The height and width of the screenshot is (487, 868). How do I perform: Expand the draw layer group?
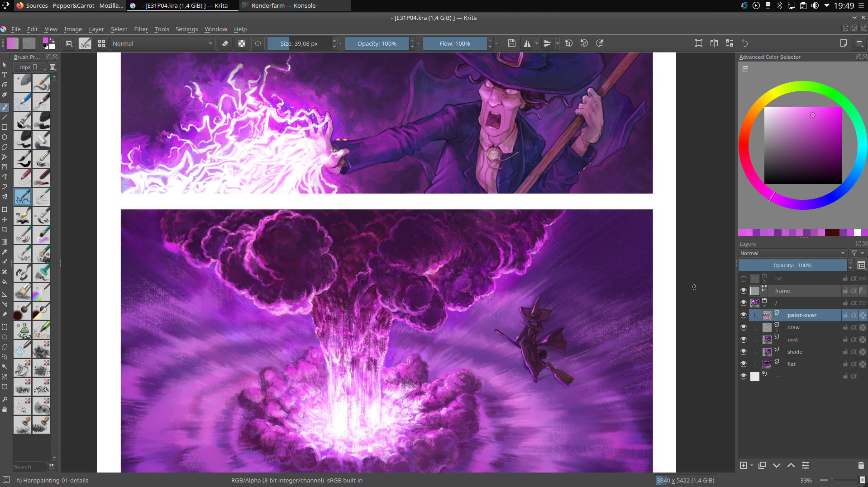pos(777,330)
